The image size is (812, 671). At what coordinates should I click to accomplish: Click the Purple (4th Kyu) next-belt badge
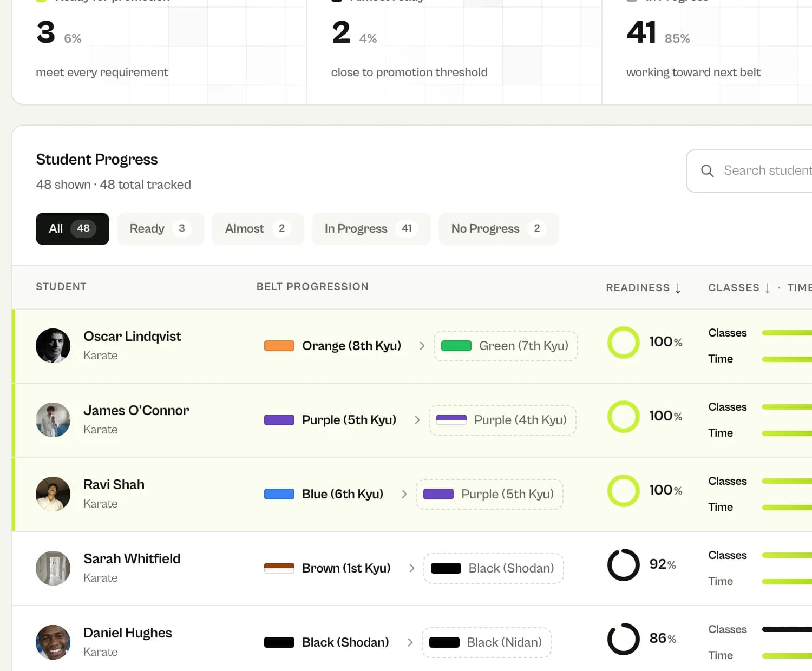(x=502, y=420)
